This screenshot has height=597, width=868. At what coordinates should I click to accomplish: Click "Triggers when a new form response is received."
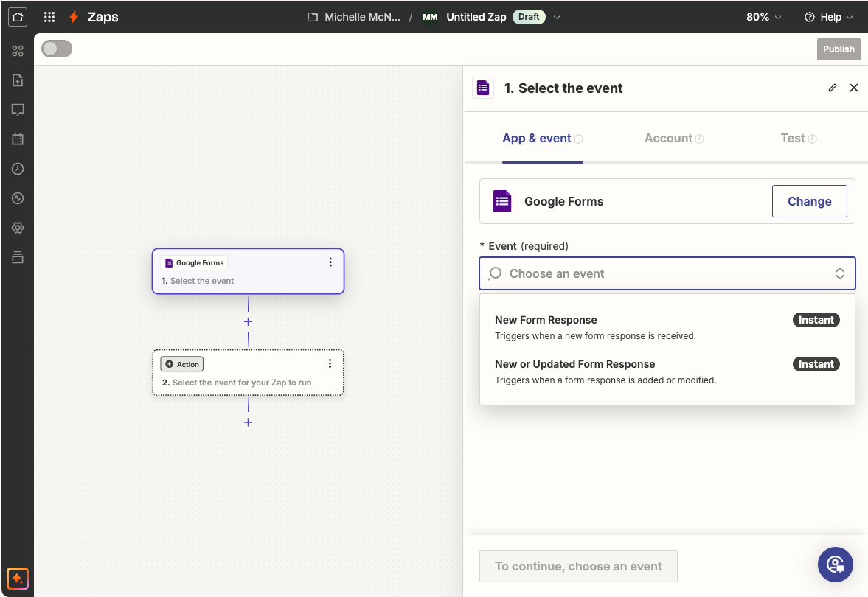(x=595, y=336)
